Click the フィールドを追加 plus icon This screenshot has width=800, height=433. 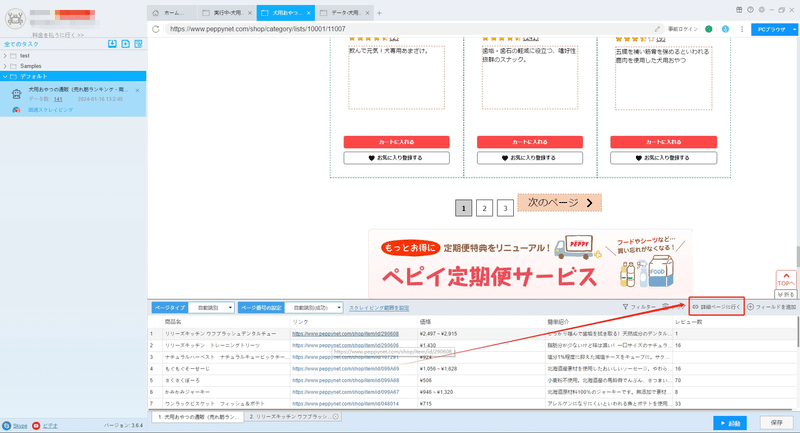[751, 307]
